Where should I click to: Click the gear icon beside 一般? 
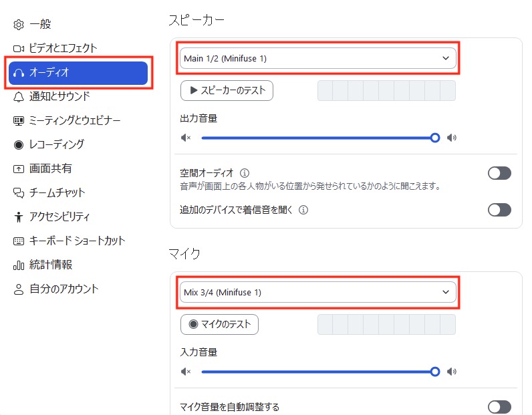(19, 25)
